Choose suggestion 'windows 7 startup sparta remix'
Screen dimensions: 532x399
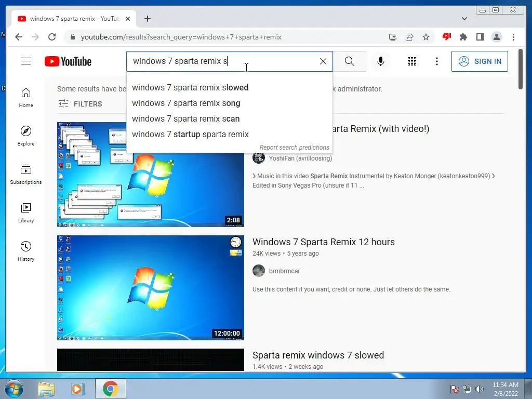click(229, 135)
